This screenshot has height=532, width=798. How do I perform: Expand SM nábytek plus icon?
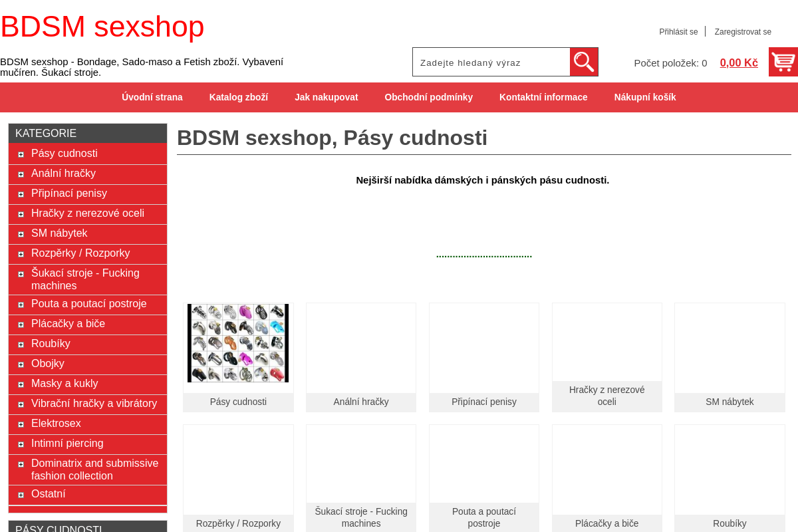click(x=21, y=234)
